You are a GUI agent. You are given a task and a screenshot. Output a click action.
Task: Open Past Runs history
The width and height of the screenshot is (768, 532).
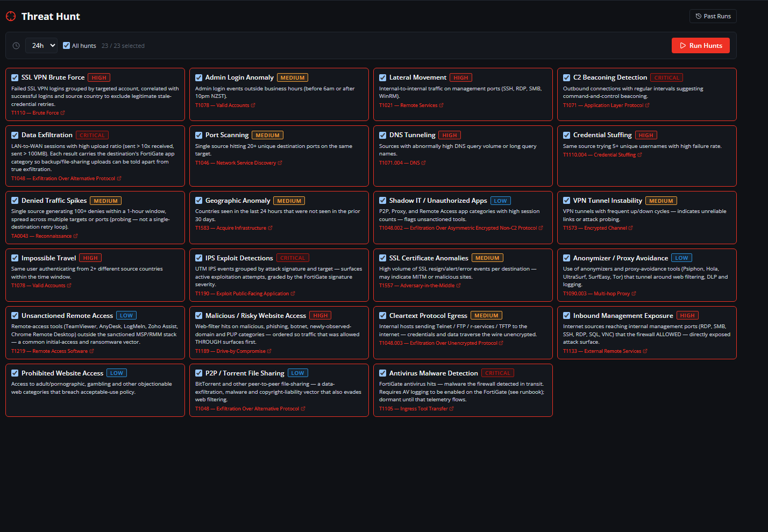(x=713, y=16)
